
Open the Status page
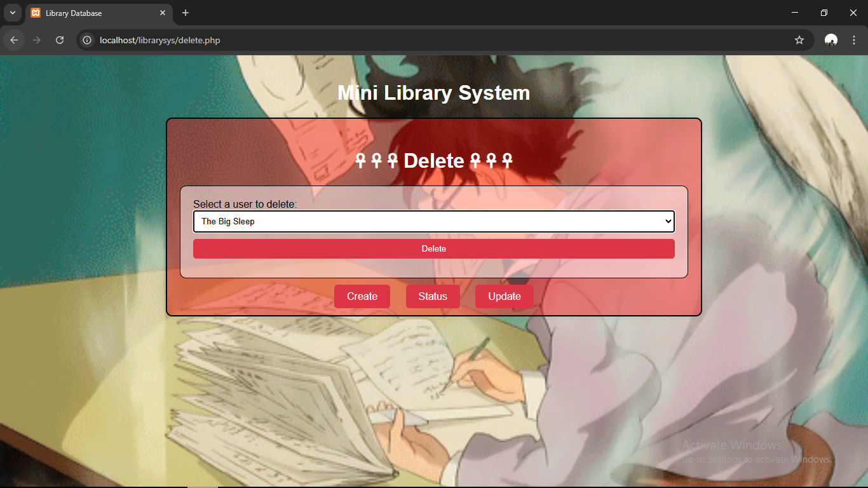(433, 297)
